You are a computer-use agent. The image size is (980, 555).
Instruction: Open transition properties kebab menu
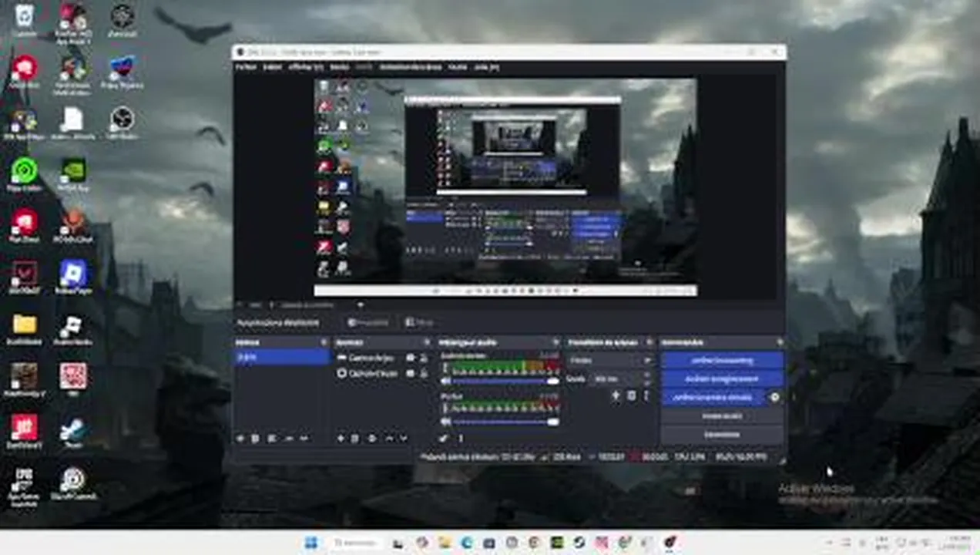(646, 395)
